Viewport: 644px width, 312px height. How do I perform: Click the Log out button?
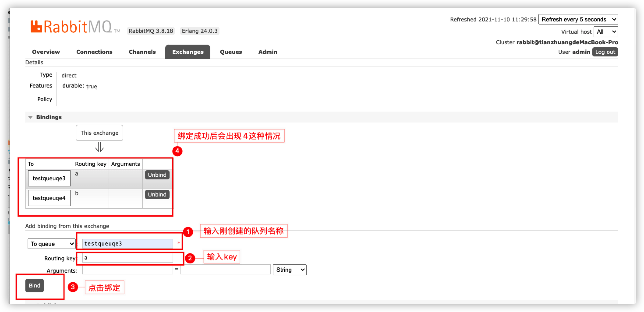tap(605, 52)
